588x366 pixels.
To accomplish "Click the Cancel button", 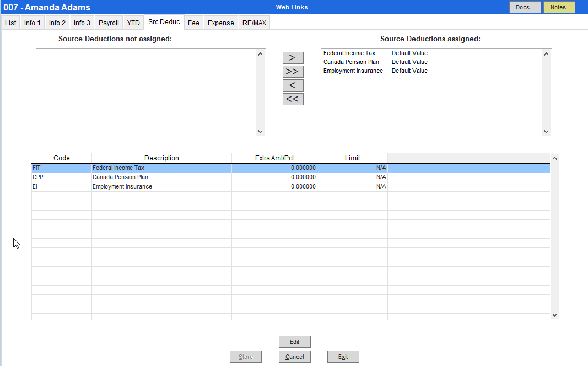I will [295, 357].
